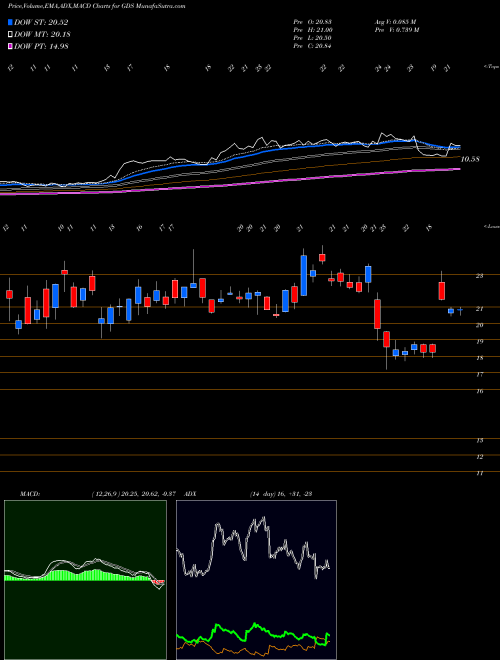Click the 13 price axis label

tap(479, 441)
